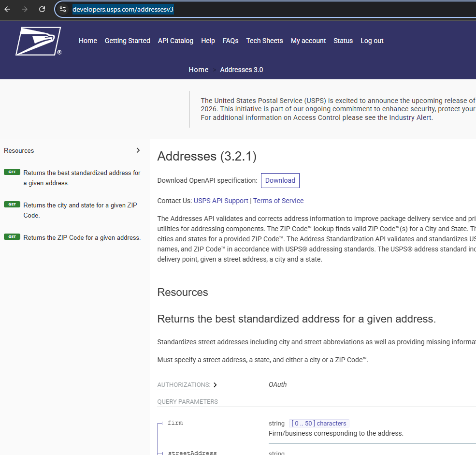This screenshot has width=476, height=455.
Task: Click GET badge for best standardized address
Action: click(12, 172)
